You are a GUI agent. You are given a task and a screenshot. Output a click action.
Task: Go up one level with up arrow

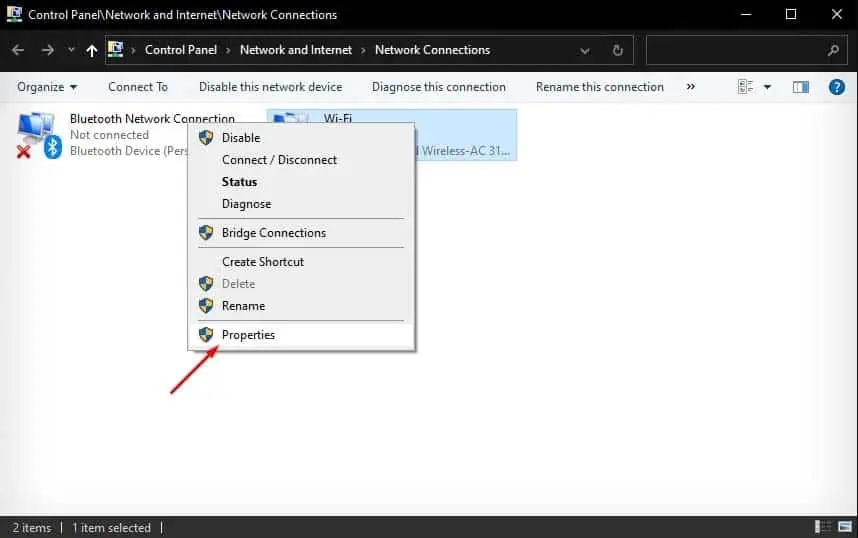point(91,50)
